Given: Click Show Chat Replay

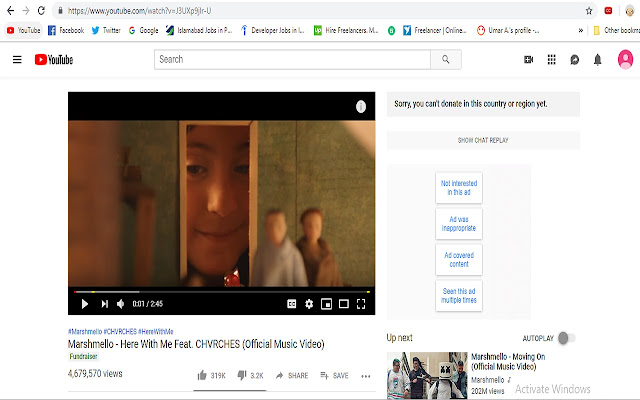Looking at the screenshot, I should coord(483,140).
